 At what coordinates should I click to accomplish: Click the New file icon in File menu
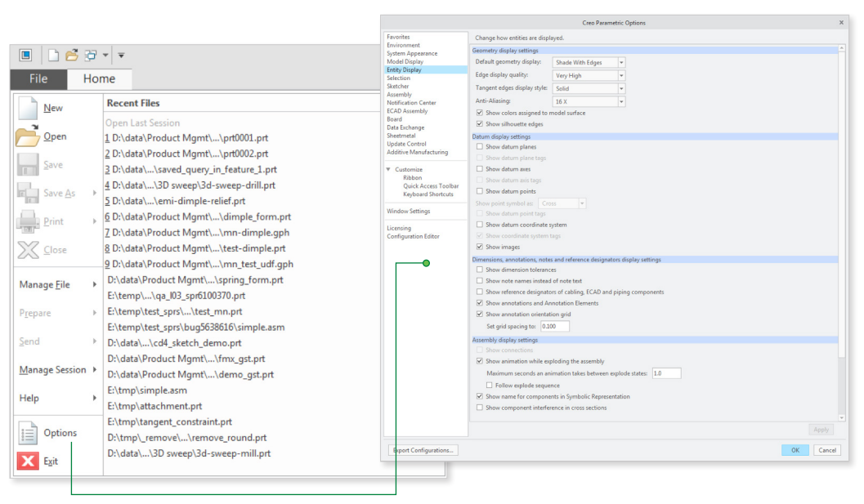(28, 108)
